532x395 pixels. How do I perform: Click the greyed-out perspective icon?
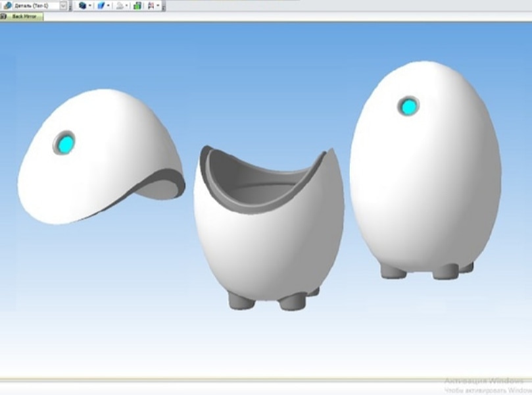point(120,5)
